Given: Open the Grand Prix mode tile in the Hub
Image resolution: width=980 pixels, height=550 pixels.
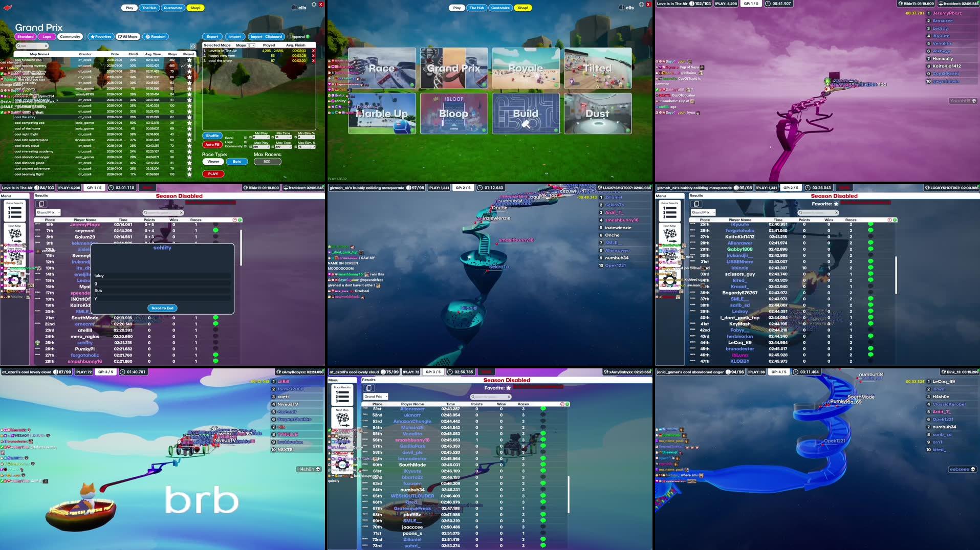Looking at the screenshot, I should [x=453, y=68].
